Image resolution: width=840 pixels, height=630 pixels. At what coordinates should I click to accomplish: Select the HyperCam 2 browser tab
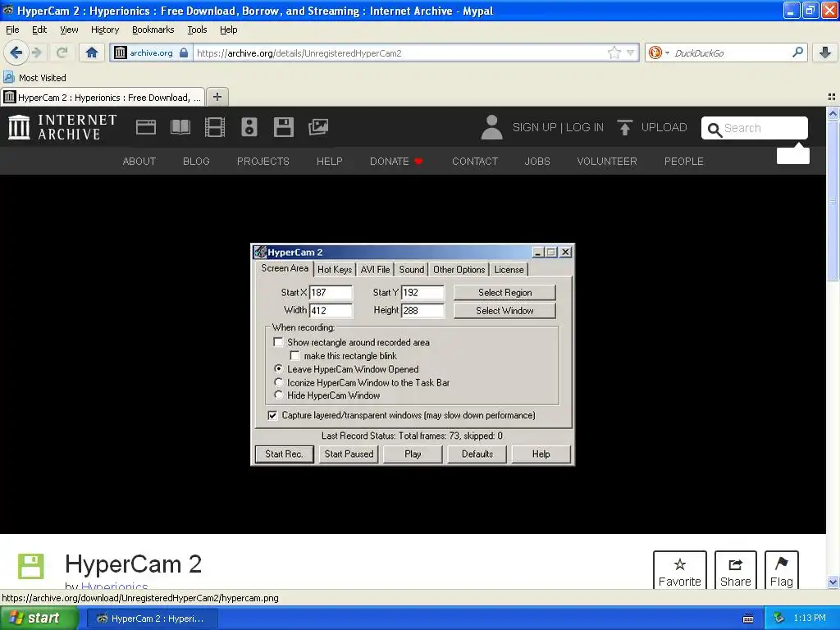(x=103, y=98)
